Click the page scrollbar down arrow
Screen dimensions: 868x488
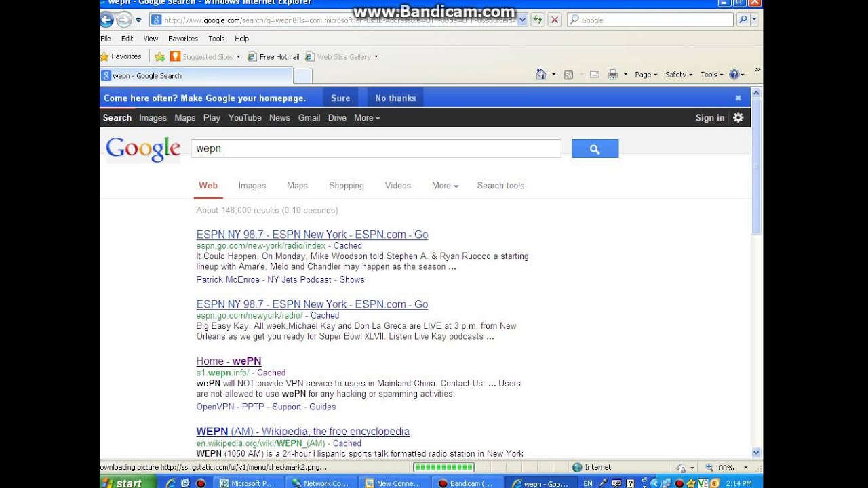[x=757, y=453]
